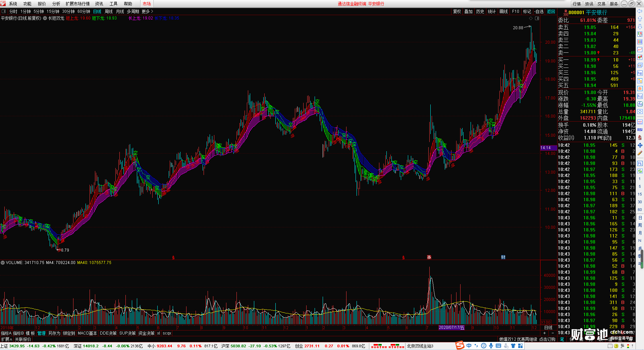Click the right sidebar vertical scrollbar thumb
Image resolution: width=644 pixels, height=350 pixels.
click(x=642, y=259)
